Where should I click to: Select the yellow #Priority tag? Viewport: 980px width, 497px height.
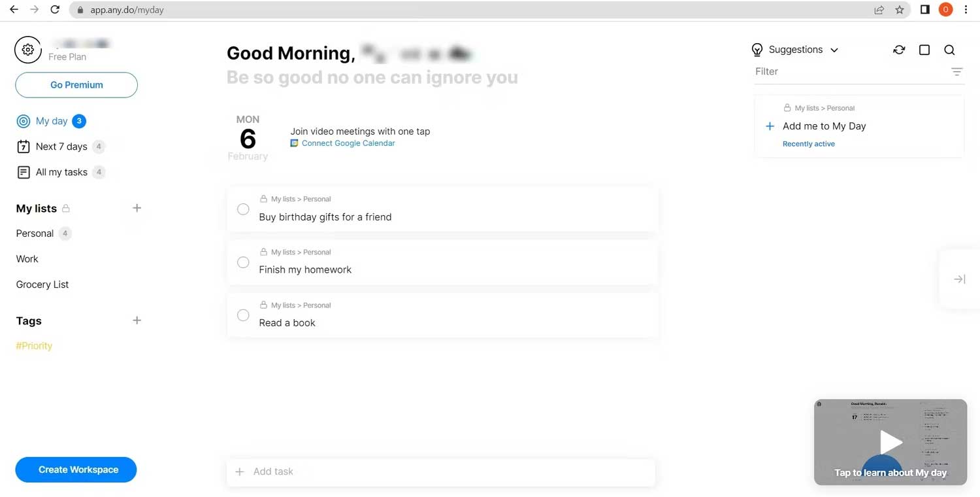34,346
